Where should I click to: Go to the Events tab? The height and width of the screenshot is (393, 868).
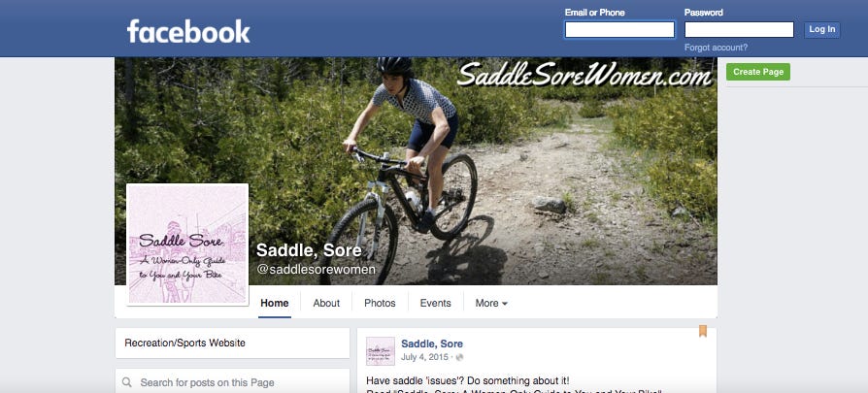coord(435,303)
